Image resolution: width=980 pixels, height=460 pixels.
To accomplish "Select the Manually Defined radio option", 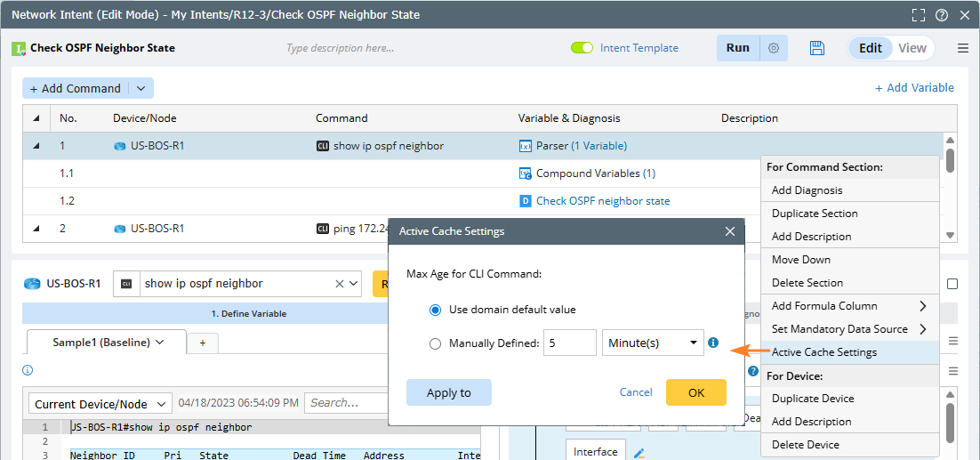I will (435, 343).
